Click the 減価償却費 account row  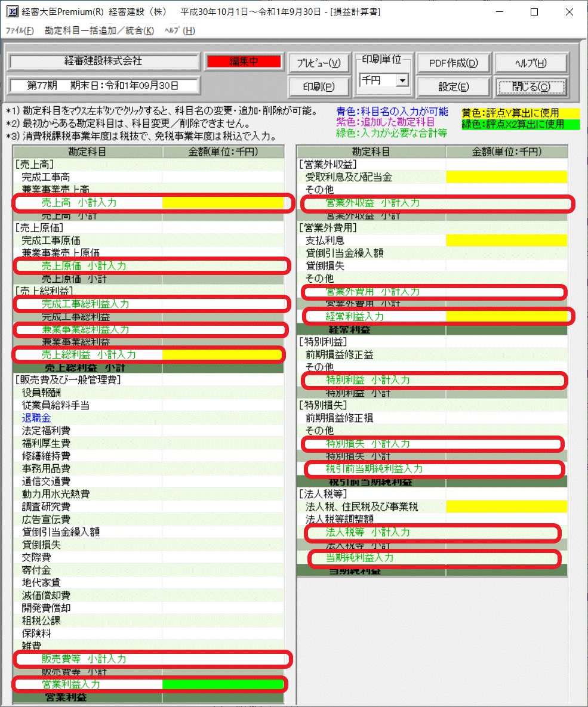(x=149, y=595)
